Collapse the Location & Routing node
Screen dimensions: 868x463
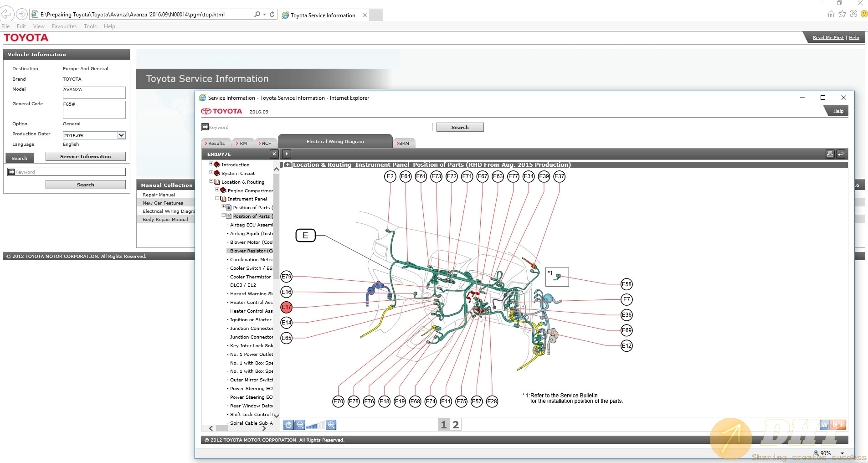pos(211,181)
